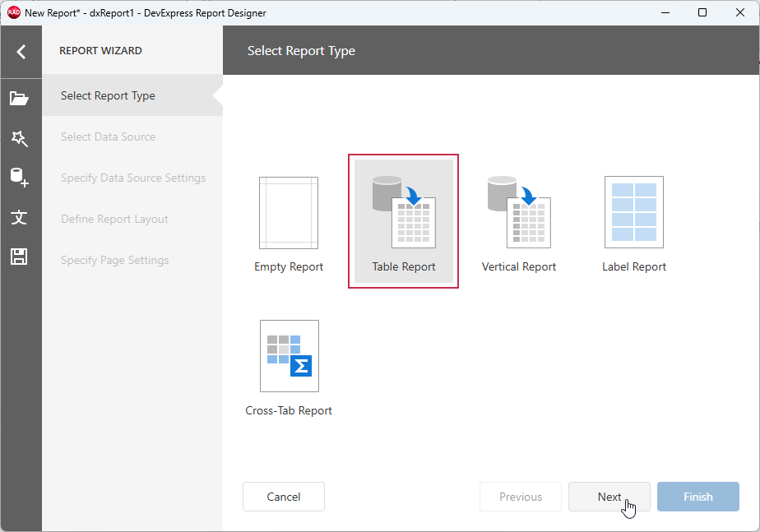Click the Empty Report label
Image resolution: width=760 pixels, height=532 pixels.
click(x=289, y=267)
